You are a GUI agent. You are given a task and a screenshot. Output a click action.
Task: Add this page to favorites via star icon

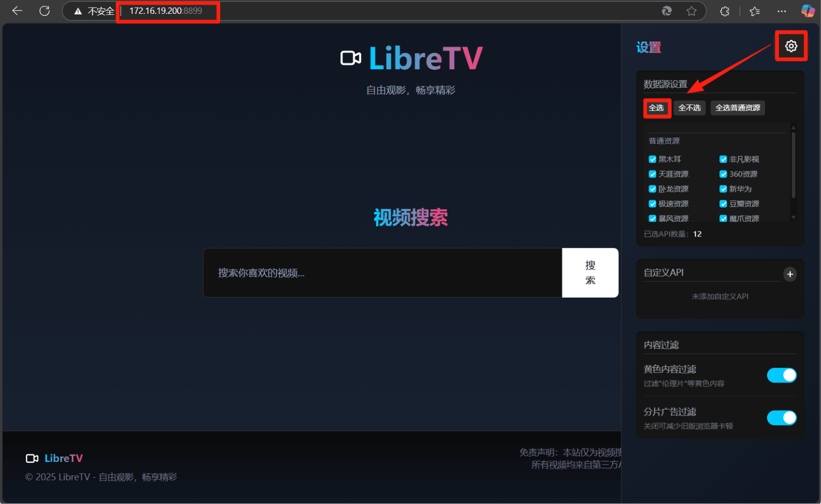[691, 11]
